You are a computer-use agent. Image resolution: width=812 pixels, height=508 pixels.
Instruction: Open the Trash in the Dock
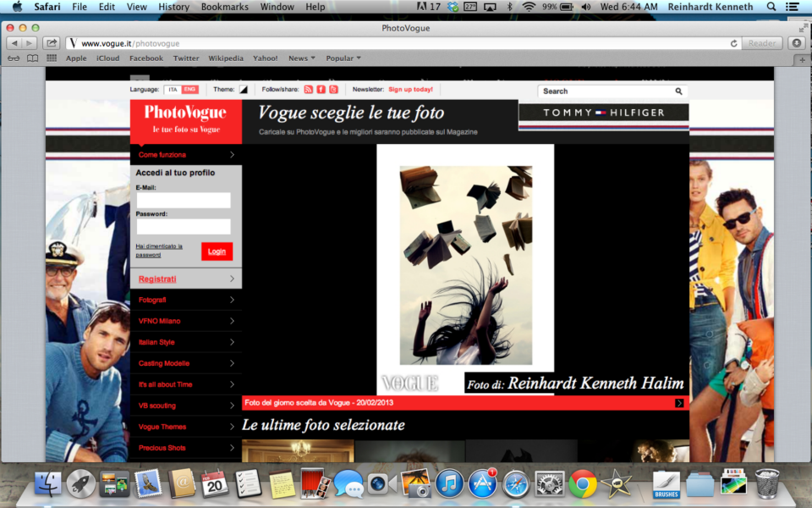pos(767,483)
